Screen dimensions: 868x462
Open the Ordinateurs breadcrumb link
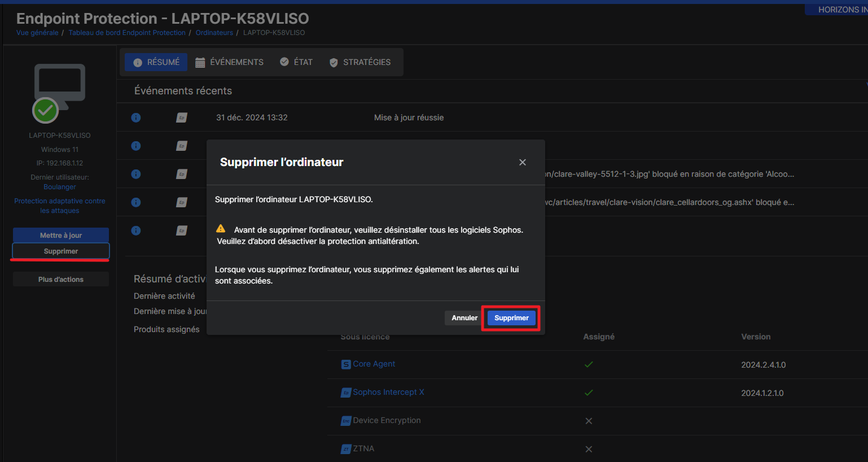[x=214, y=33]
